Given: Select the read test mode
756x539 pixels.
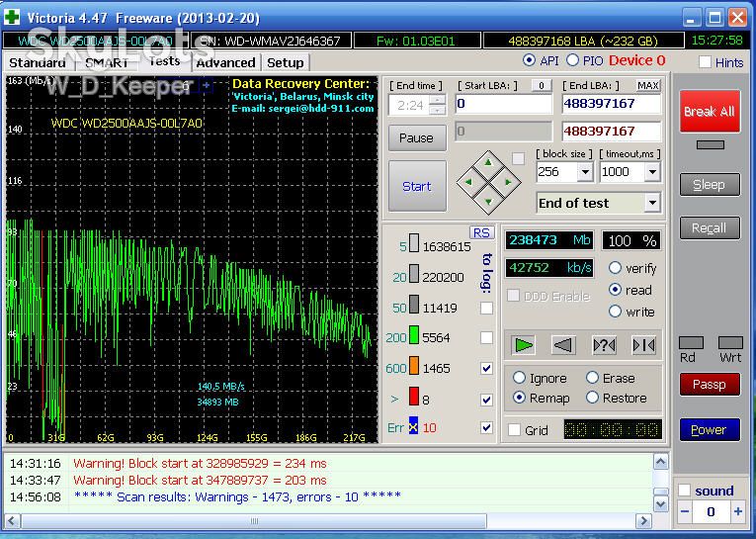Looking at the screenshot, I should coord(616,290).
